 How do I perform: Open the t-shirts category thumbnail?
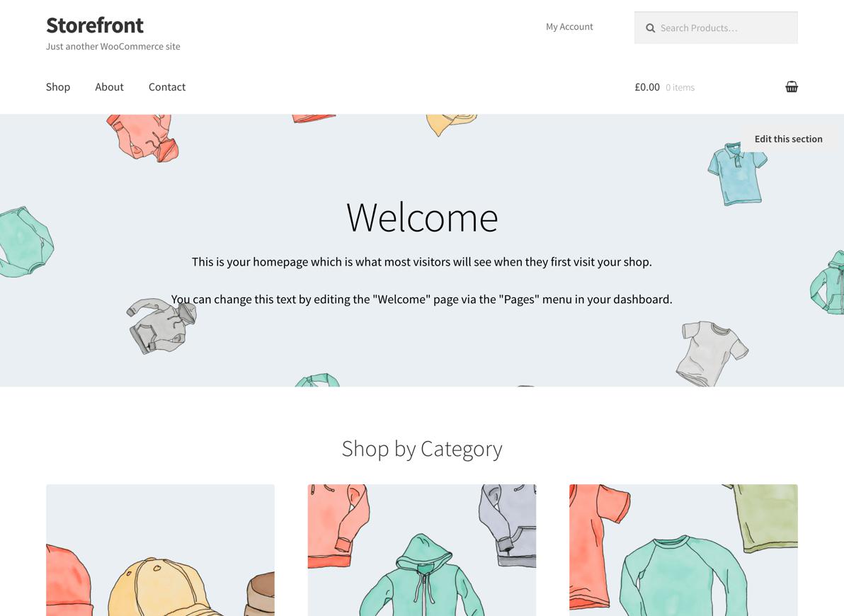[683, 549]
